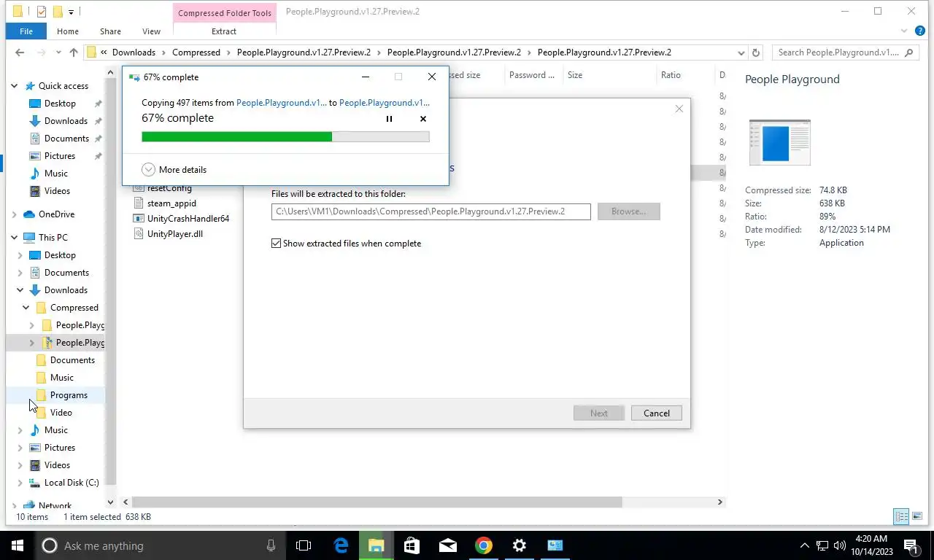Launch Microsoft Edge from taskbar

click(x=341, y=545)
